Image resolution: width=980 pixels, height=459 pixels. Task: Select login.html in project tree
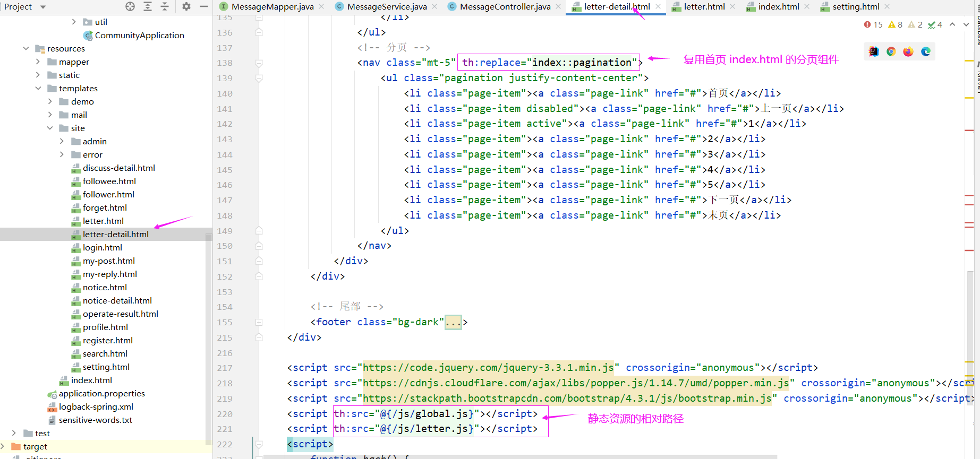[x=97, y=247]
